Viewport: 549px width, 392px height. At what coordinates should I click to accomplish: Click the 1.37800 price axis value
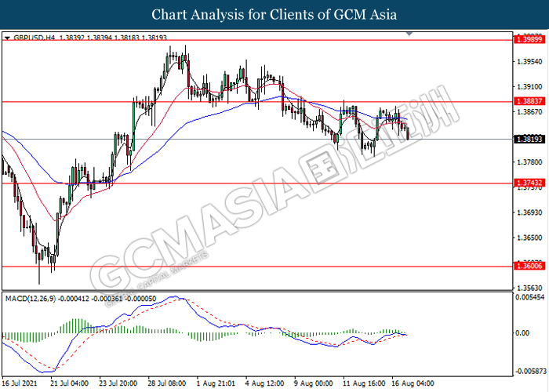pyautogui.click(x=529, y=162)
